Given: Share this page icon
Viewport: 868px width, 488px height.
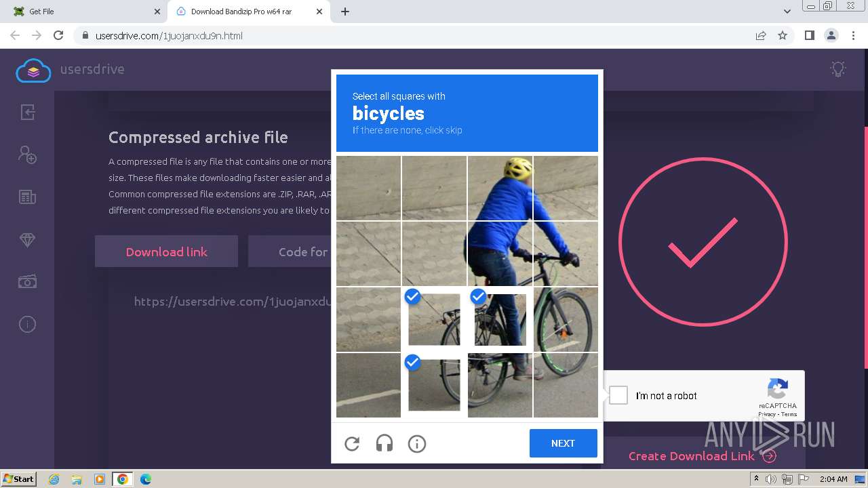Looking at the screenshot, I should click(761, 35).
